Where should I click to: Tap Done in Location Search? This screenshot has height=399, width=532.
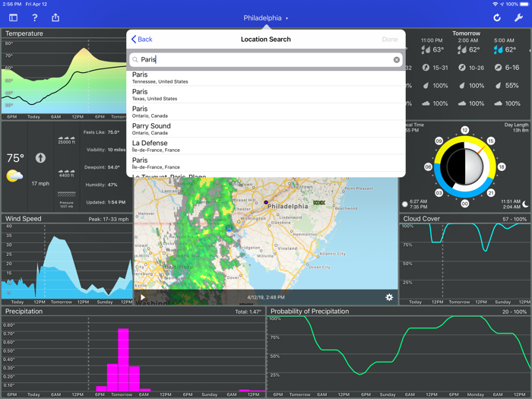coord(389,40)
